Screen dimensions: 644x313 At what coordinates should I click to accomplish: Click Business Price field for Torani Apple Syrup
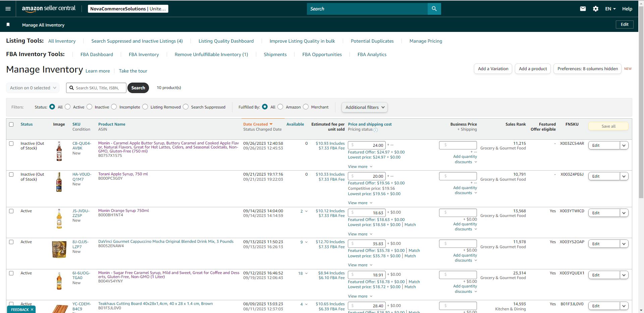coord(458,176)
